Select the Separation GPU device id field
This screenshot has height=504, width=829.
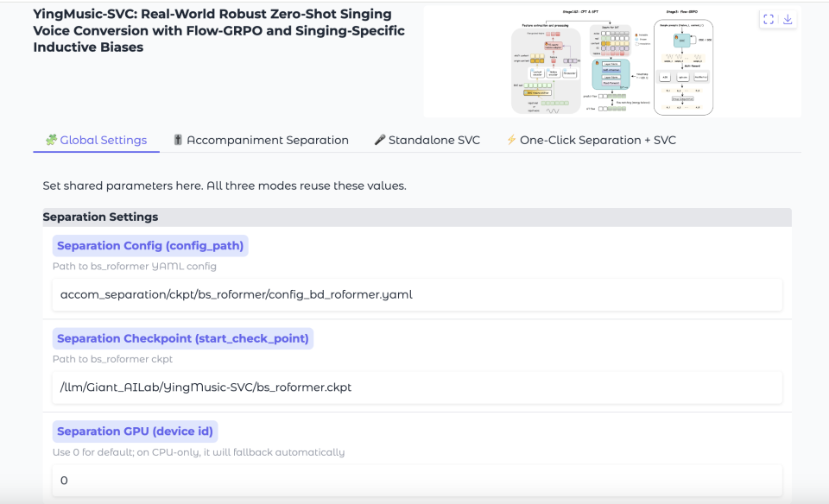tap(417, 480)
